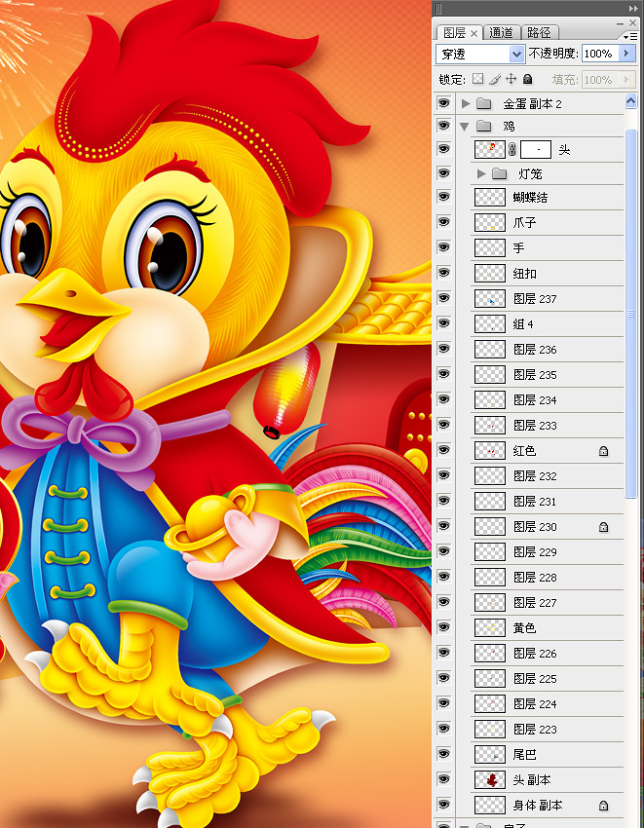
Task: Select layer 红色
Action: click(x=547, y=450)
